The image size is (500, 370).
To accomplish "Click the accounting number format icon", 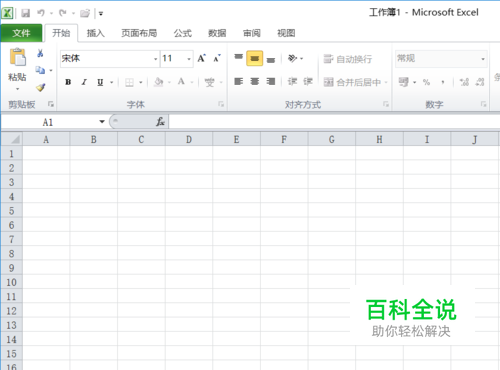I will (404, 82).
